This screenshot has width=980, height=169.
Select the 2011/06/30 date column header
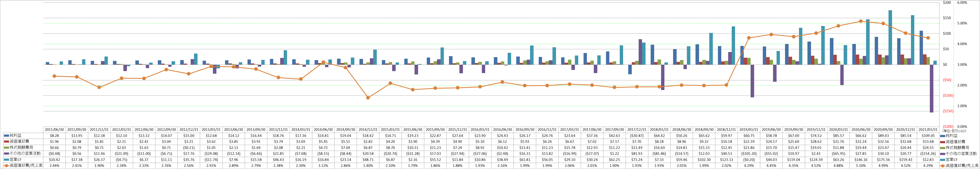click(54, 129)
